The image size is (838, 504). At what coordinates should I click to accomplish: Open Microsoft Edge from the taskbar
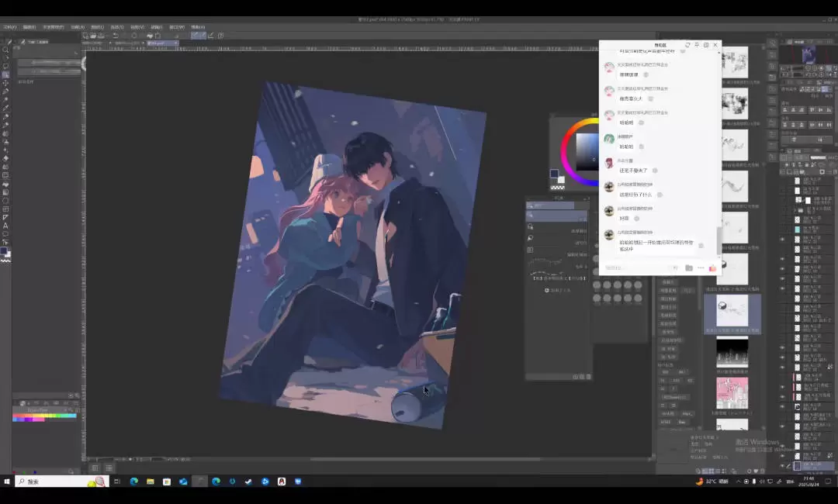click(x=133, y=482)
